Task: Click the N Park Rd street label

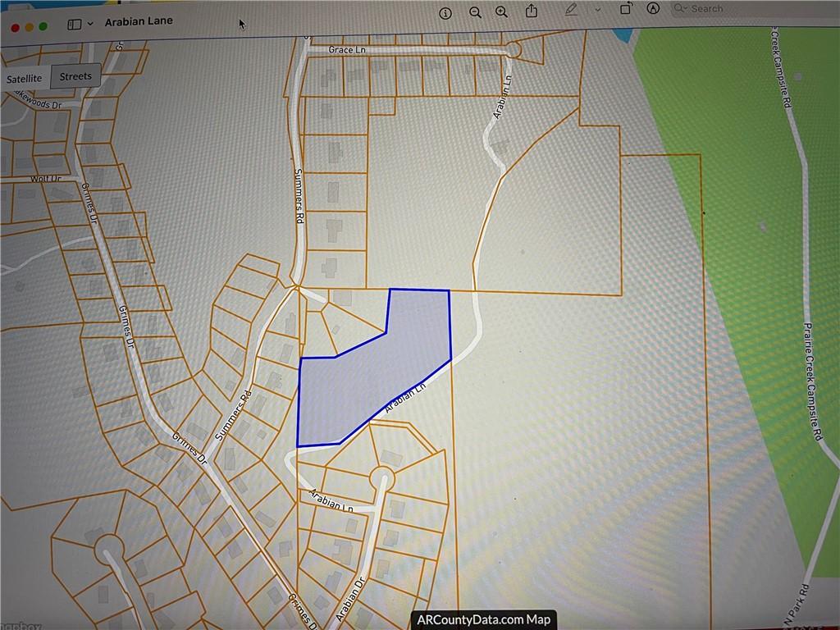Action: (795, 606)
